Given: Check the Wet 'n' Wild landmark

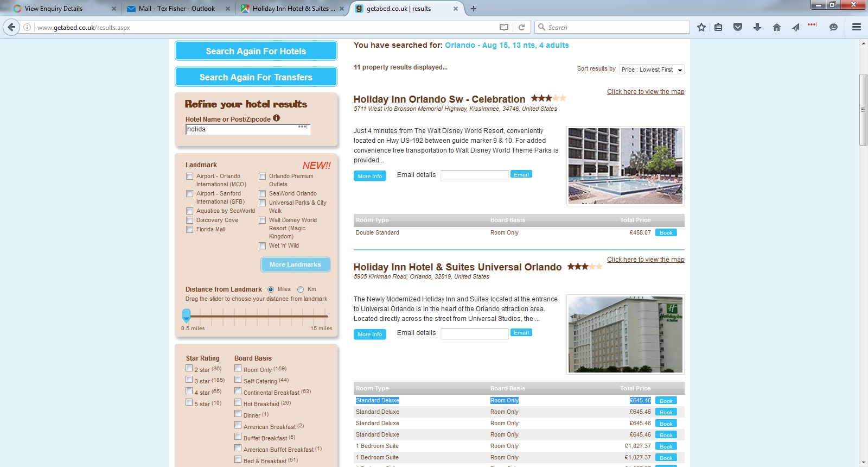Looking at the screenshot, I should (262, 246).
